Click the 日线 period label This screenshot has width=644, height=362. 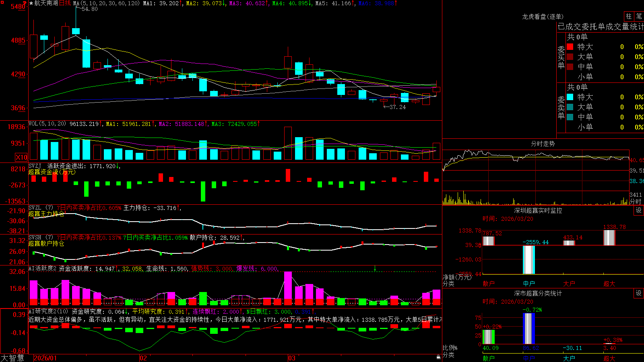click(65, 3)
